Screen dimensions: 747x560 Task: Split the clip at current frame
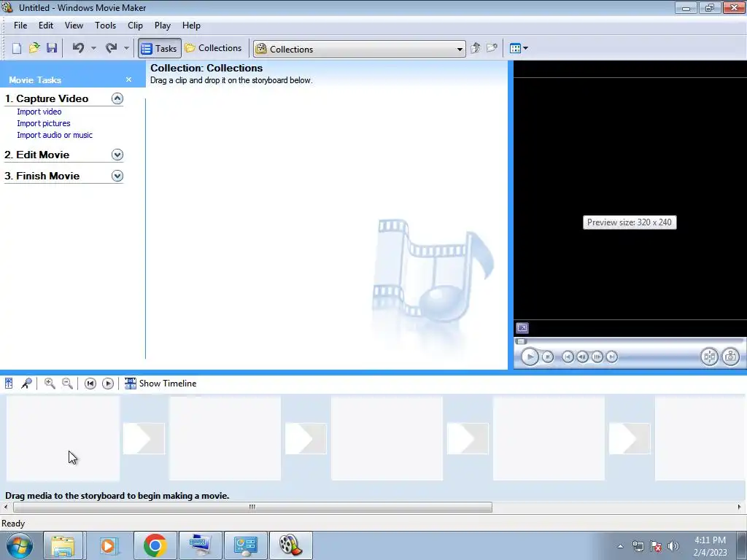click(x=709, y=357)
